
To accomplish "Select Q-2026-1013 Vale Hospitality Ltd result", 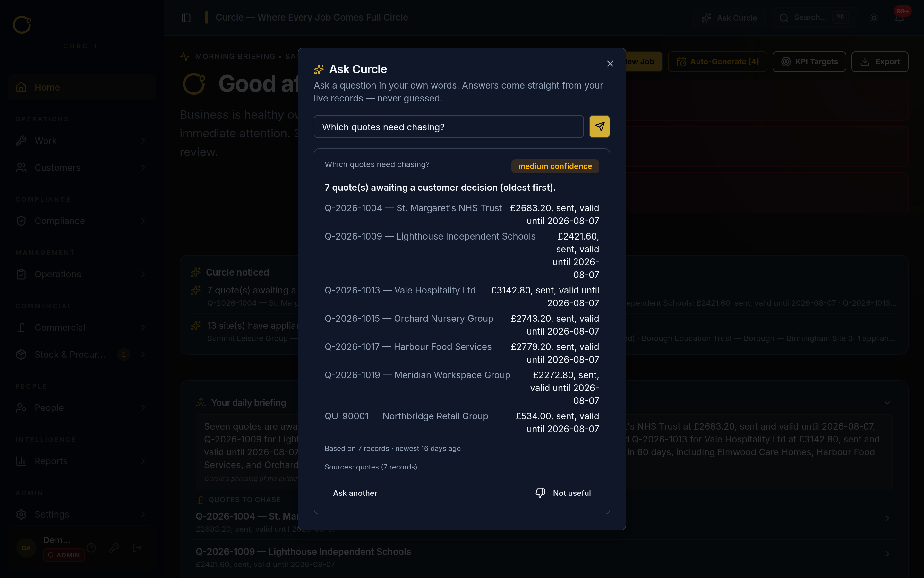I will [462, 297].
